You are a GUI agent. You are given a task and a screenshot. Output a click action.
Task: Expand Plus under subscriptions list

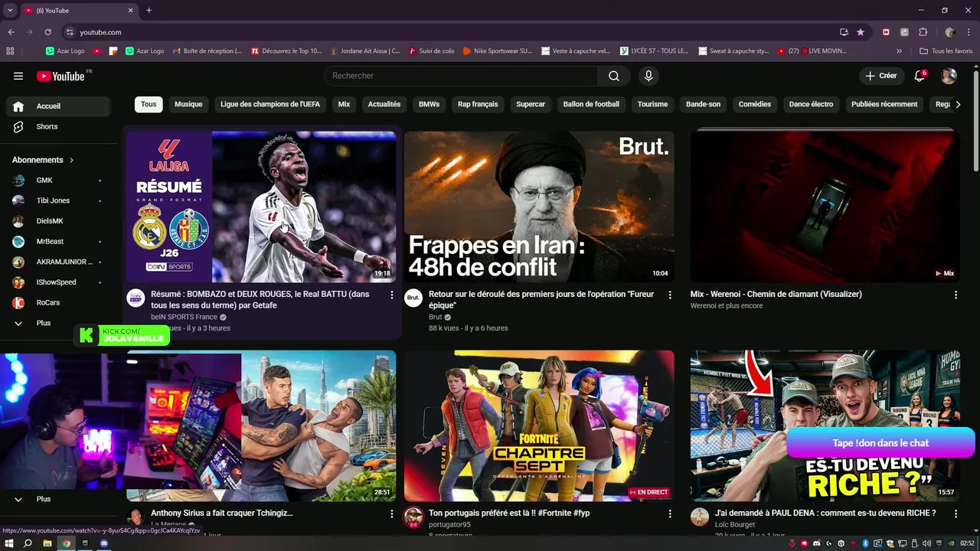pyautogui.click(x=58, y=323)
